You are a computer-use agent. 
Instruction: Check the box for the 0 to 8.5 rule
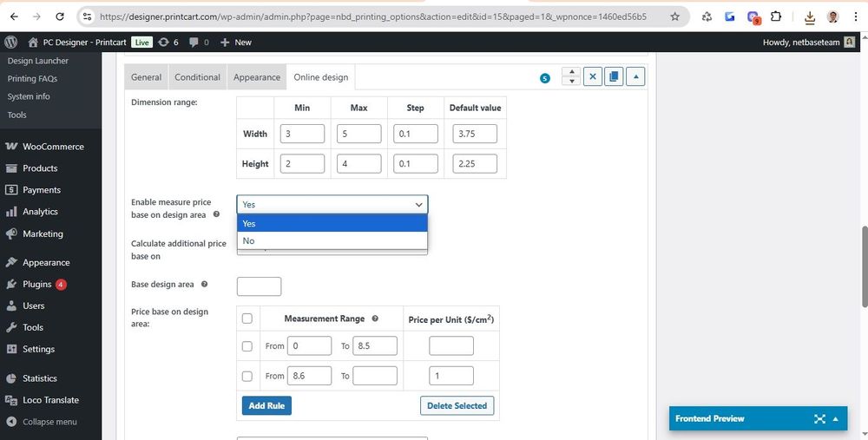(x=247, y=346)
